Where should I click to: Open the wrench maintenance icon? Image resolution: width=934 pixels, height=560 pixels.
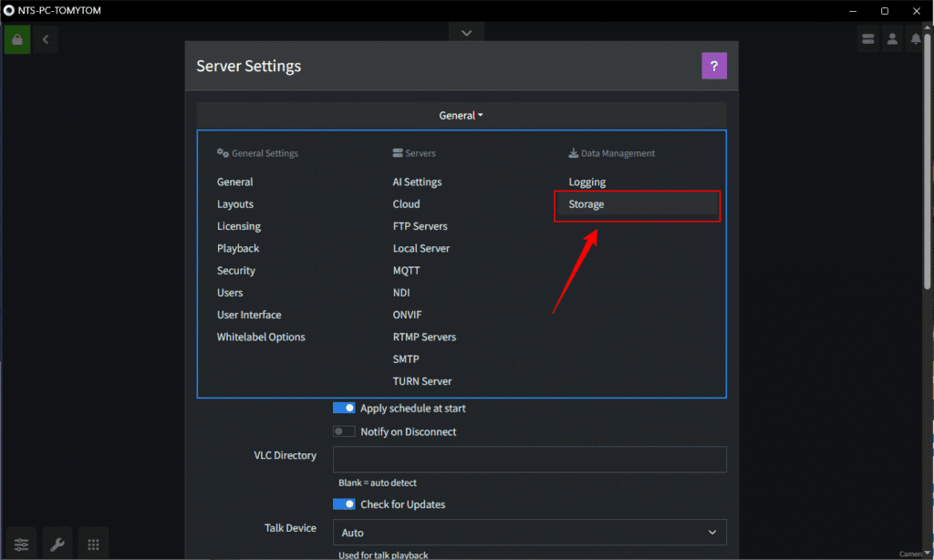[57, 543]
